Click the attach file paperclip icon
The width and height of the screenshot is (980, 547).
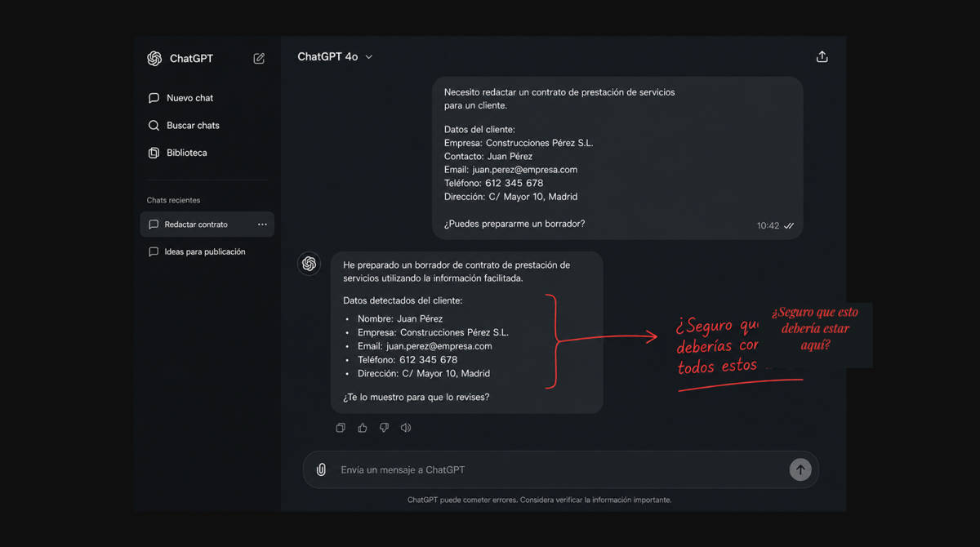321,470
